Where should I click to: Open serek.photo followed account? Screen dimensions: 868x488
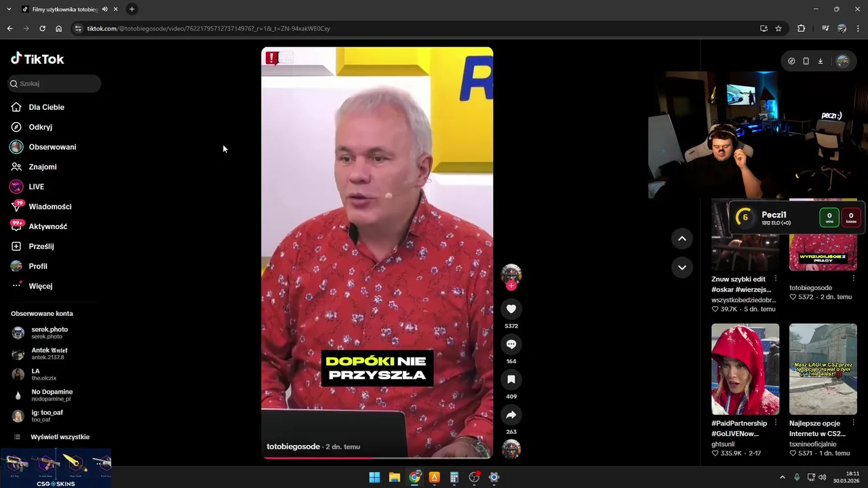click(50, 333)
